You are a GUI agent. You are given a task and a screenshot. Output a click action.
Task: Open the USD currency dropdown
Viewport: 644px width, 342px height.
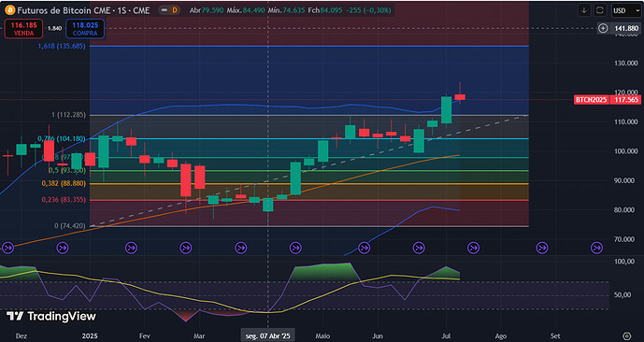pos(624,10)
